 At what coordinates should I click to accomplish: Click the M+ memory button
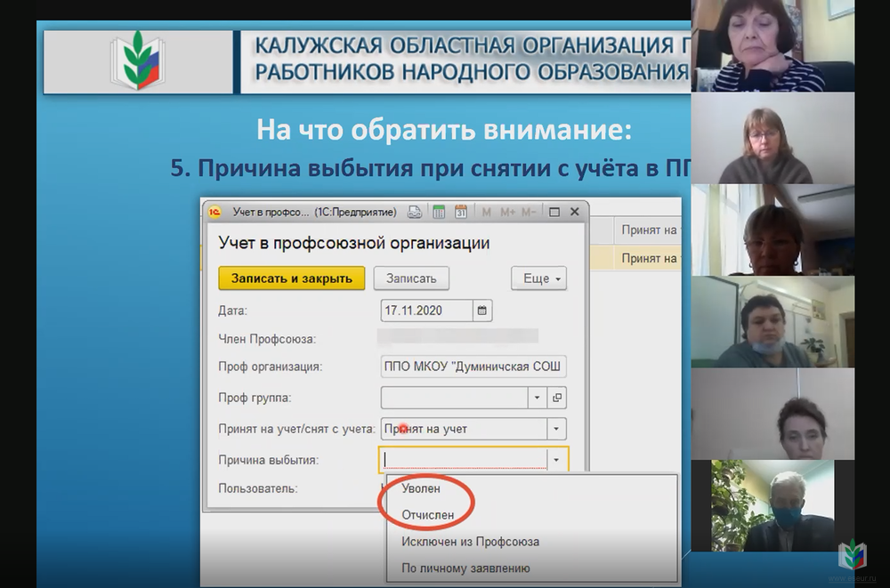pos(508,213)
